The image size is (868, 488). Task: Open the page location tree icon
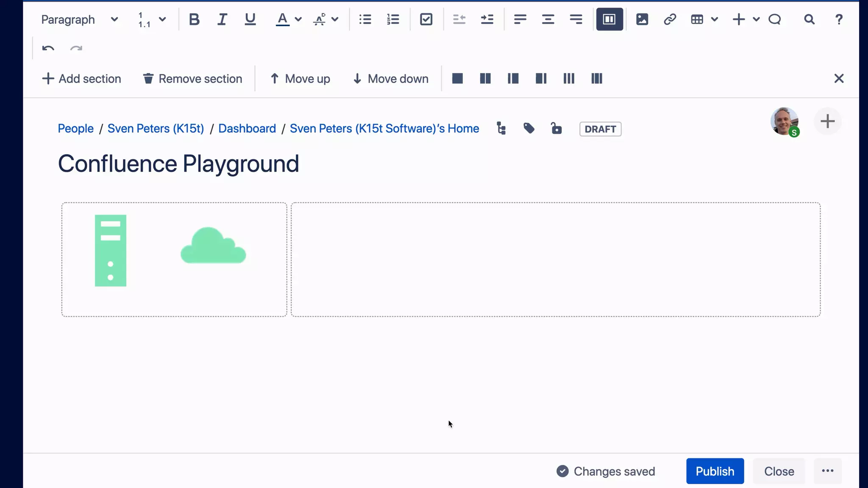(501, 128)
